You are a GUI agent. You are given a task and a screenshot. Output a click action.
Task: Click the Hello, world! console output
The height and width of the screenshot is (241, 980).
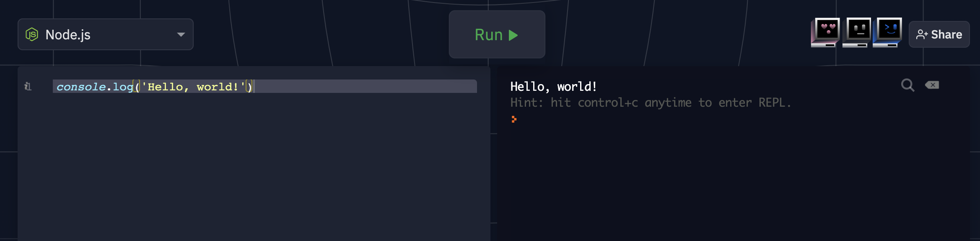pyautogui.click(x=553, y=87)
